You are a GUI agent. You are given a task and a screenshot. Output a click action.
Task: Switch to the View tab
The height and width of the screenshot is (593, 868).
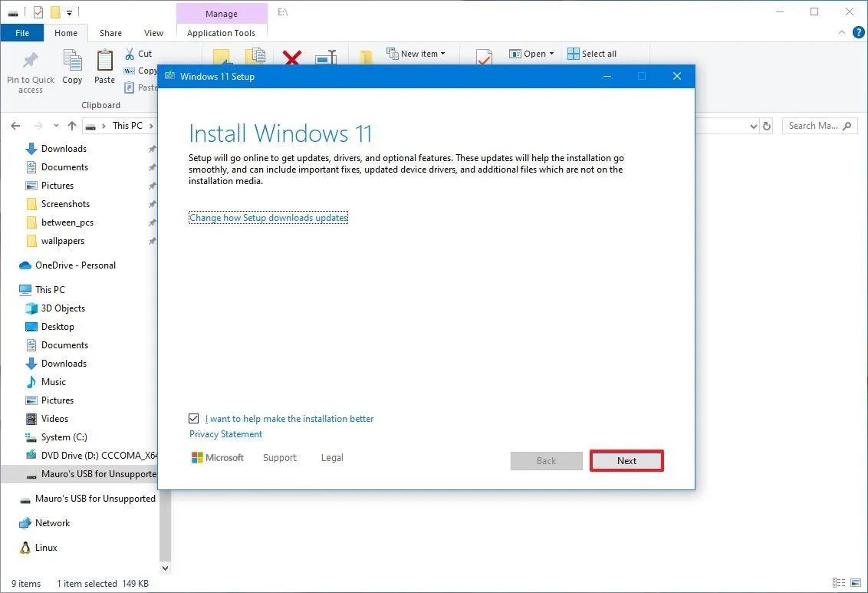(x=153, y=33)
